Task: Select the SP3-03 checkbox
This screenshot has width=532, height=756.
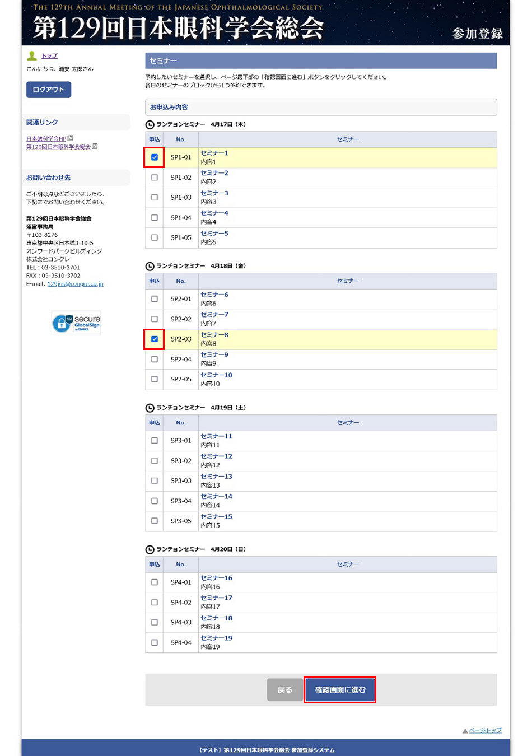Action: (x=155, y=481)
